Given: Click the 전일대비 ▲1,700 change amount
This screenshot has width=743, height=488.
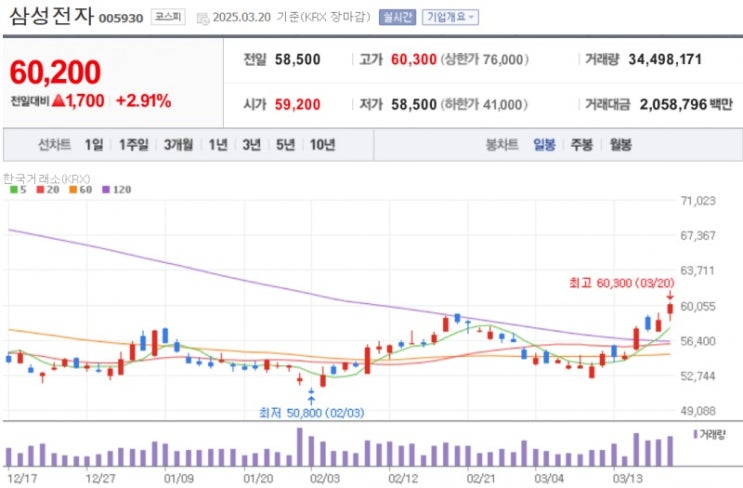Looking at the screenshot, I should pos(57,101).
